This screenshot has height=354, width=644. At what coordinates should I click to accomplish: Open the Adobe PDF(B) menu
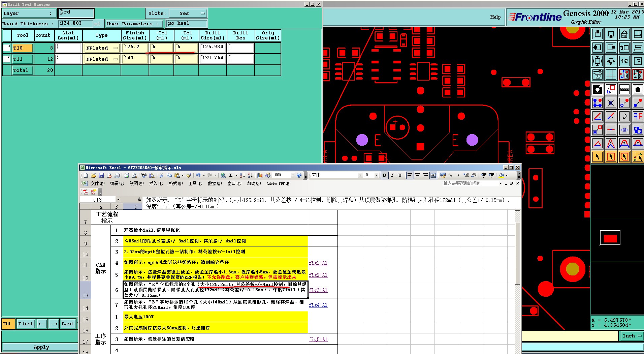tap(278, 183)
